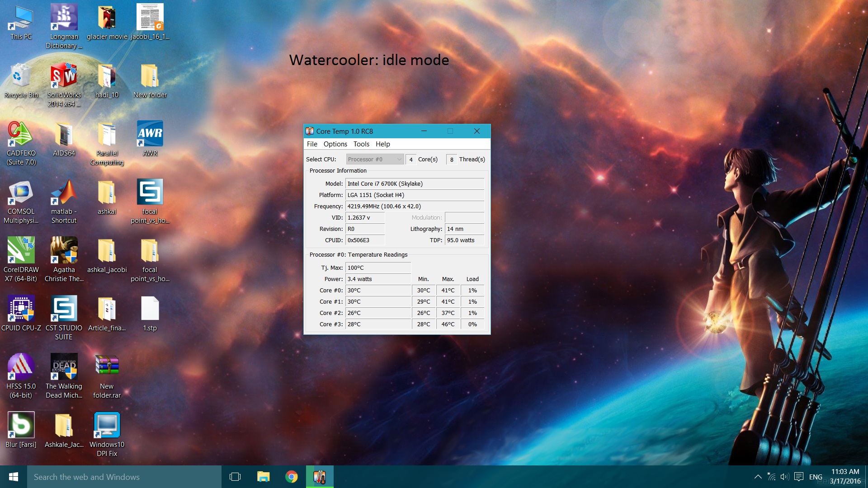Click Core Temp icon in the taskbar

click(x=320, y=477)
